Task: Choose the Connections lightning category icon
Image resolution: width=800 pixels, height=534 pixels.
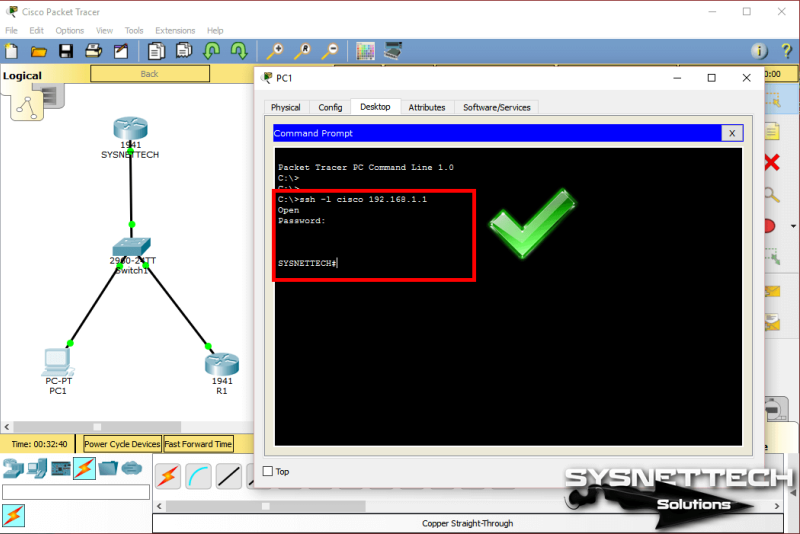Action: point(84,468)
